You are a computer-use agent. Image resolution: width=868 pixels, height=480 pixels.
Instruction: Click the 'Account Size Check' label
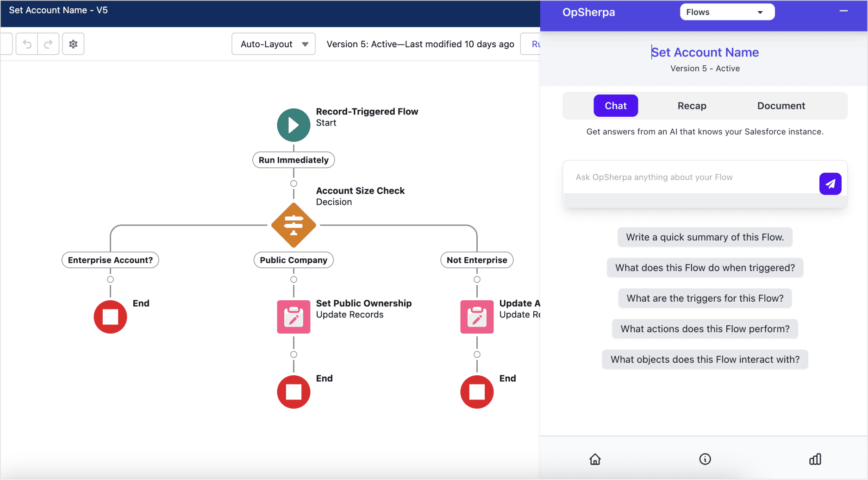click(x=360, y=191)
